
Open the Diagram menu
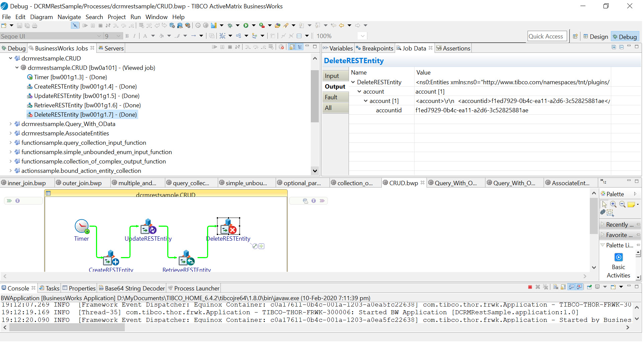[41, 17]
